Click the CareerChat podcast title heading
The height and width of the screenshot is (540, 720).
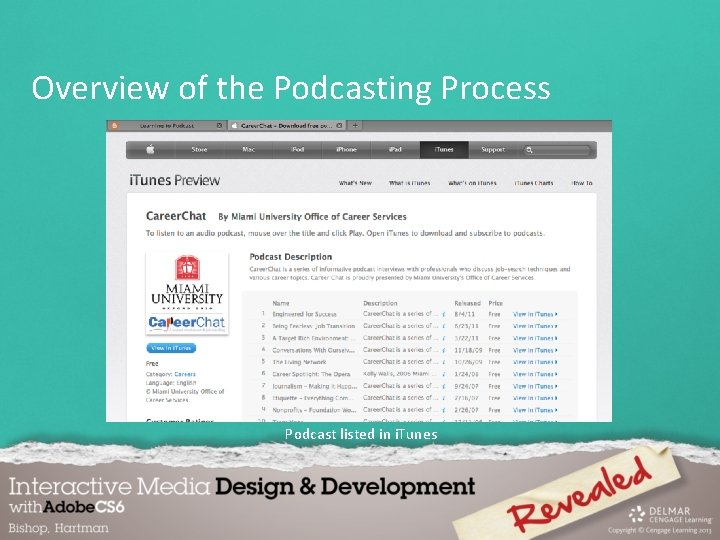coord(176,216)
